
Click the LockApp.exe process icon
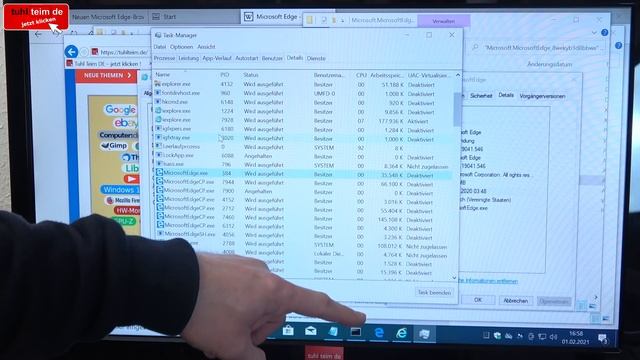(159, 155)
